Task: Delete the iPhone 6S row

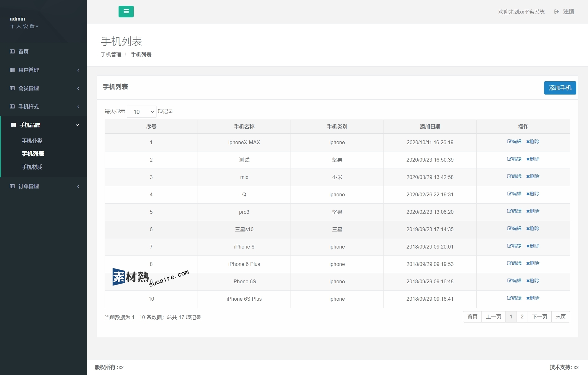Action: click(533, 281)
